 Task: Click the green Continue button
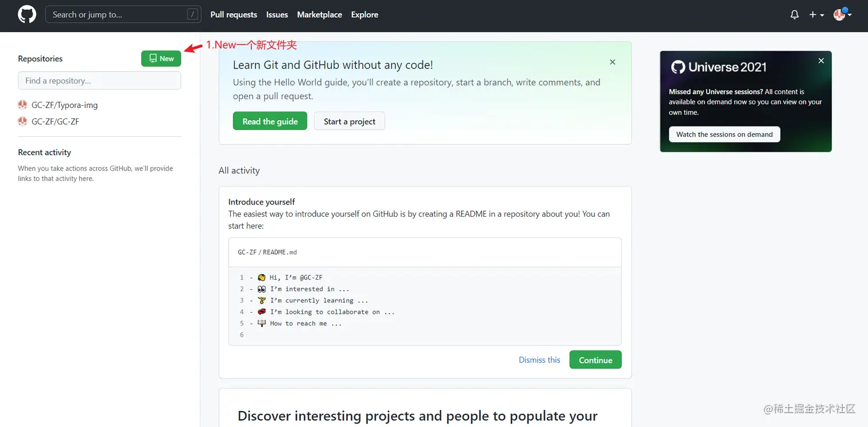(x=595, y=360)
